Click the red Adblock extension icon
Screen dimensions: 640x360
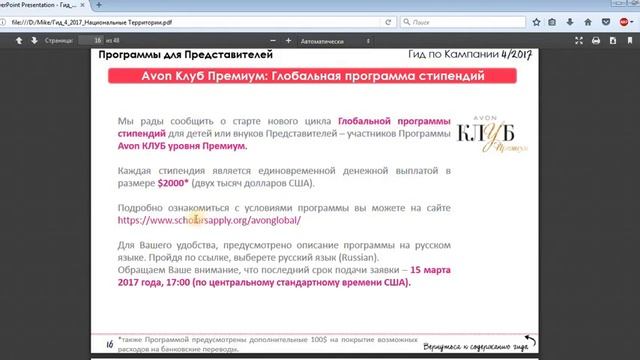(624, 22)
